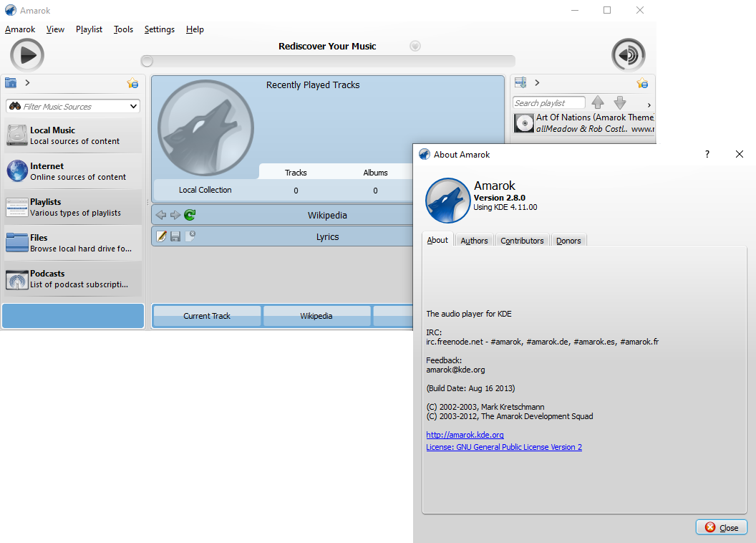Open Podcasts category
Screen dimensions: 756x543
(73, 279)
